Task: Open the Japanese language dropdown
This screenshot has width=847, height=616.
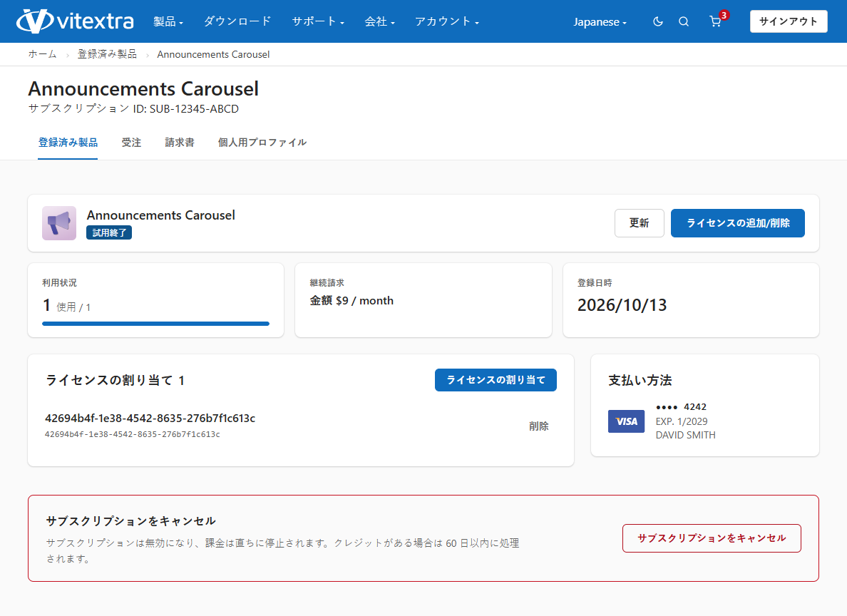Action: click(x=600, y=22)
